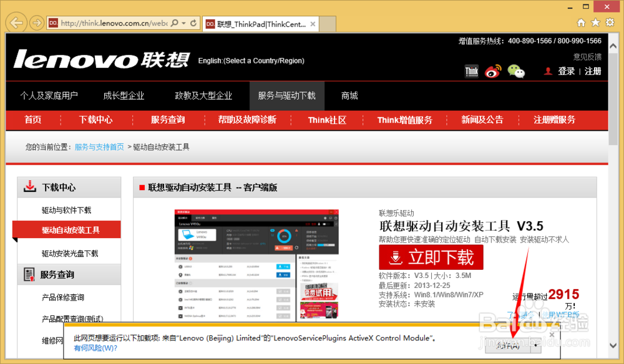Click 帮助及故障诊断 in the red bar

tap(247, 120)
